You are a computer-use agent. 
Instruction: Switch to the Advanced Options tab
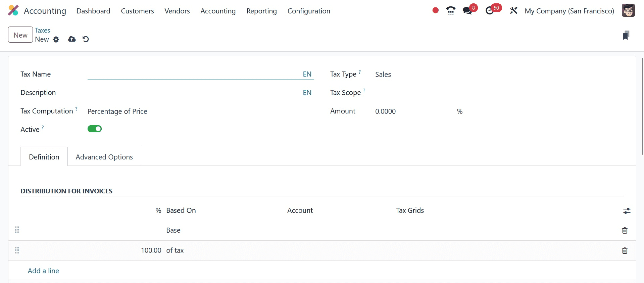(104, 157)
